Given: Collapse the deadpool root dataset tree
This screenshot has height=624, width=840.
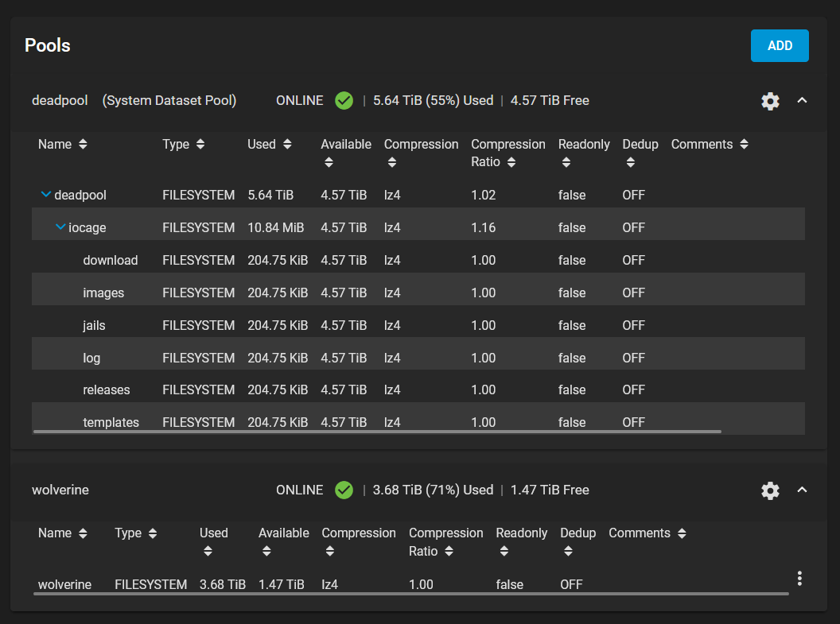Looking at the screenshot, I should coord(45,195).
